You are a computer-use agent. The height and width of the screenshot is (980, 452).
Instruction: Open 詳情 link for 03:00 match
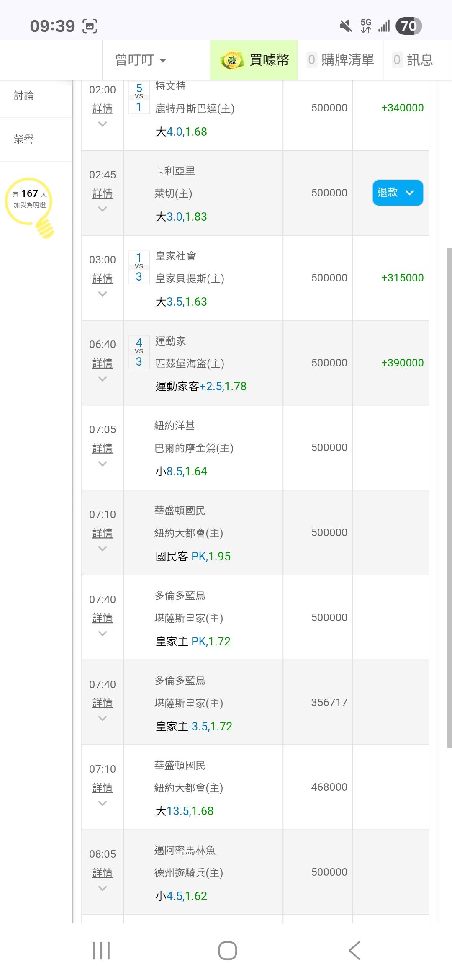[103, 279]
